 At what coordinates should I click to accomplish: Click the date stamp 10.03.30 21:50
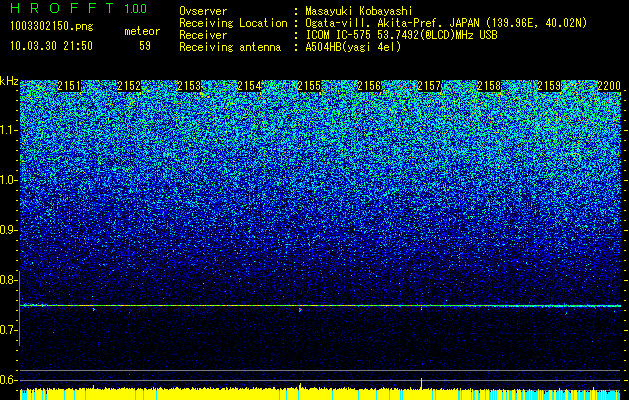pyautogui.click(x=51, y=46)
